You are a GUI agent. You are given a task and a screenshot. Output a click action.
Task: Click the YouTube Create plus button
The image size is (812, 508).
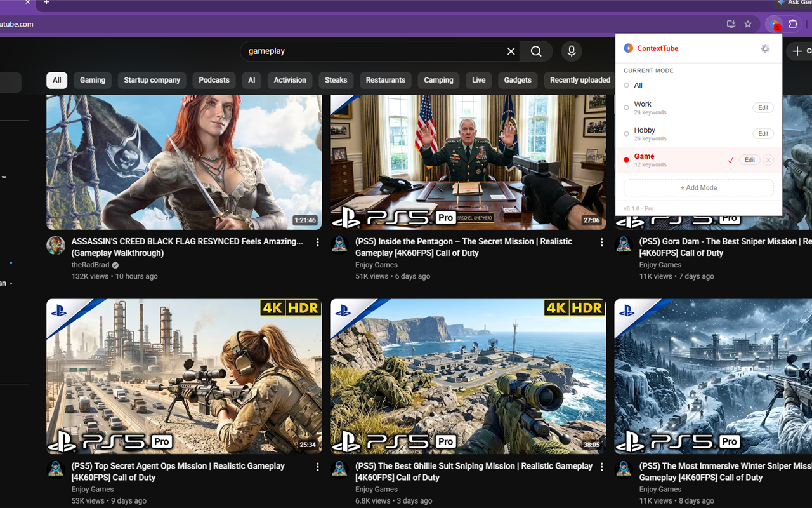click(799, 51)
